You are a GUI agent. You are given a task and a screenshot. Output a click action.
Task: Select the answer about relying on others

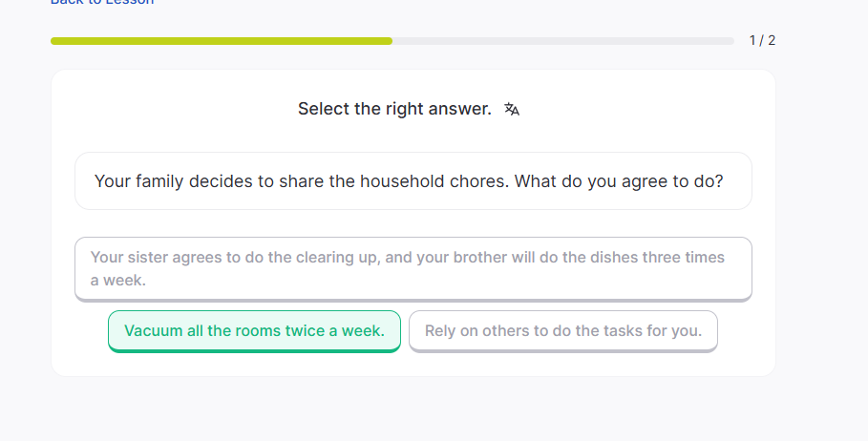(562, 331)
